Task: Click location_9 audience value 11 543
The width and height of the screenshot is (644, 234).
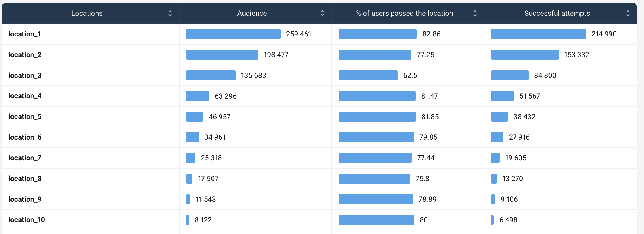Action: 205,199
